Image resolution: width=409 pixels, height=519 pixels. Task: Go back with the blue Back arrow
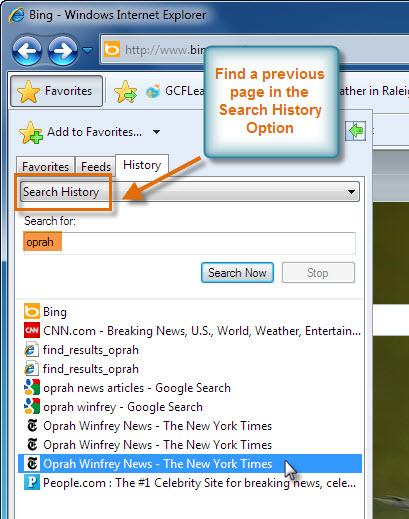[x=27, y=51]
